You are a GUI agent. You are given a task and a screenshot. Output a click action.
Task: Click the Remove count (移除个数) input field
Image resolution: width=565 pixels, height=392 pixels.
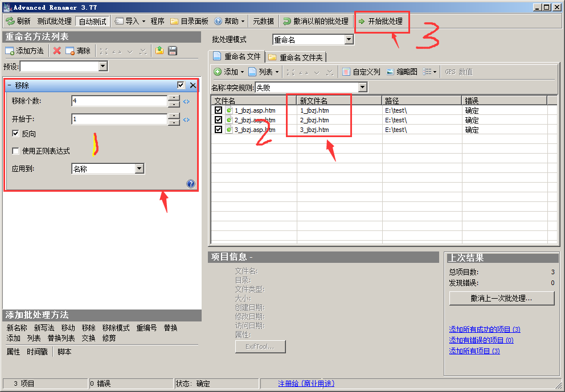coord(119,101)
